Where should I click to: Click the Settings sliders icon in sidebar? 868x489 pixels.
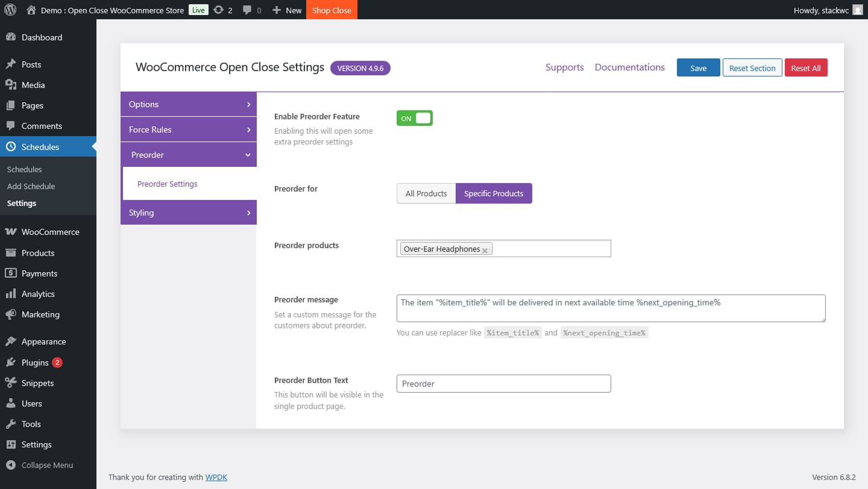[11, 444]
